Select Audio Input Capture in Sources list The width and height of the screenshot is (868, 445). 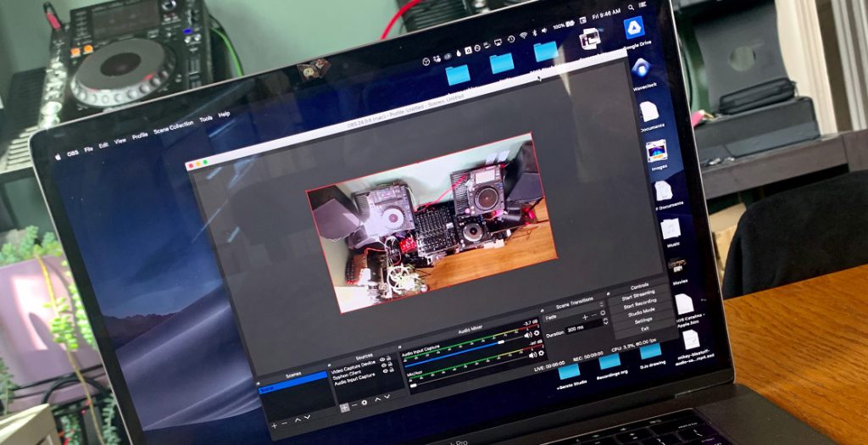(x=355, y=379)
